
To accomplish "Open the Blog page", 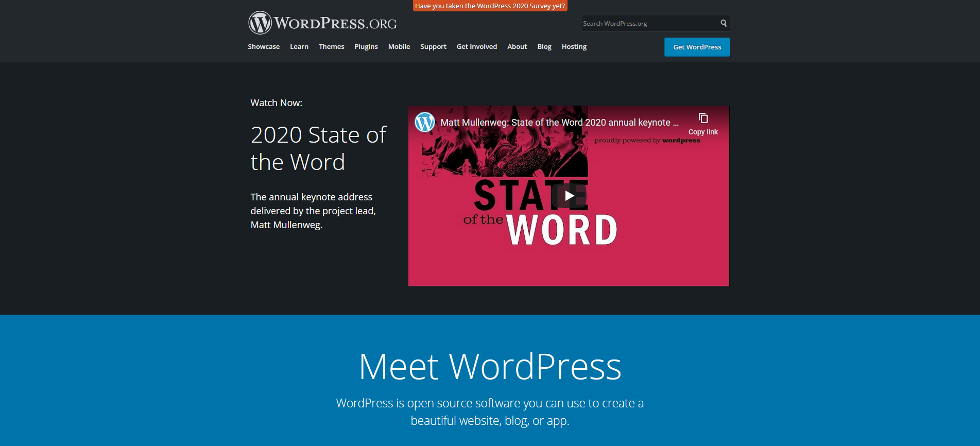I will click(x=544, y=47).
